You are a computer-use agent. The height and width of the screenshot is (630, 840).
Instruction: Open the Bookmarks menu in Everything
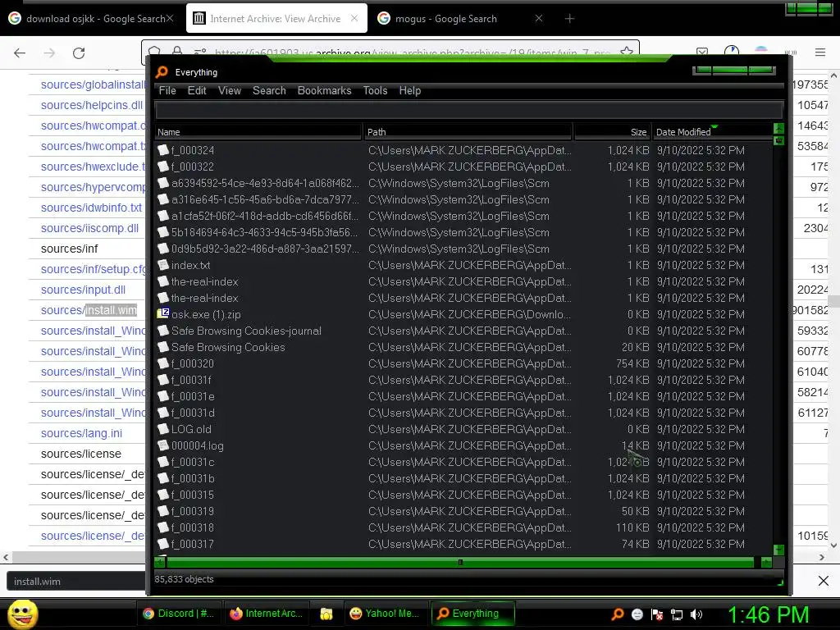pos(324,90)
